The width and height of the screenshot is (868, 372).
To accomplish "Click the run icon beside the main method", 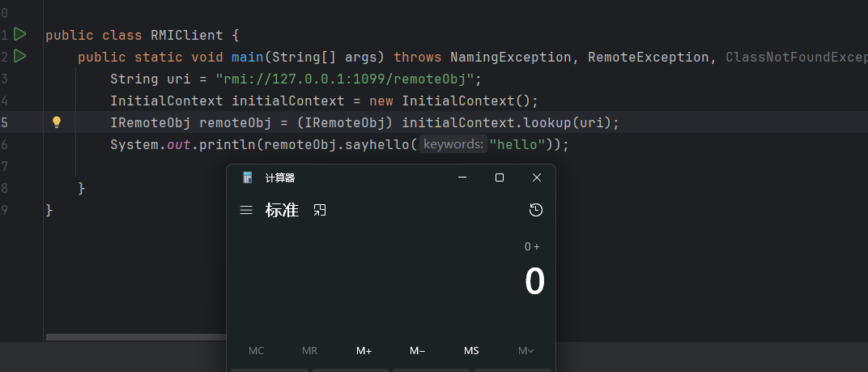I will coord(20,56).
